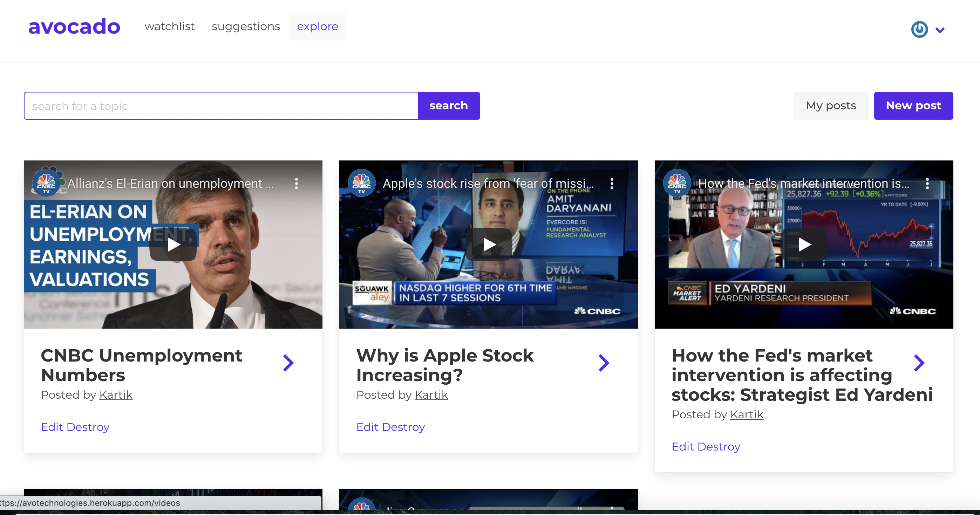
Task: Open CNBC Unemployment Numbers post arrow
Action: [288, 363]
